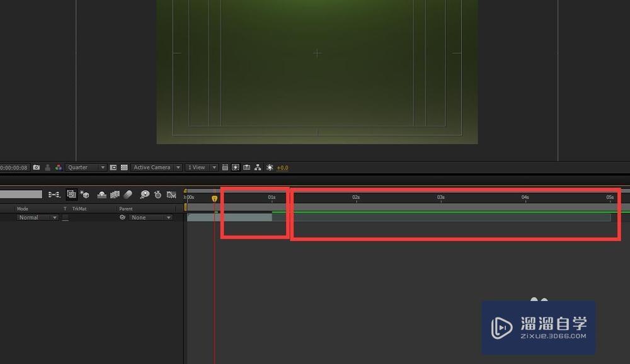Open the Active Camera dropdown

(156, 168)
